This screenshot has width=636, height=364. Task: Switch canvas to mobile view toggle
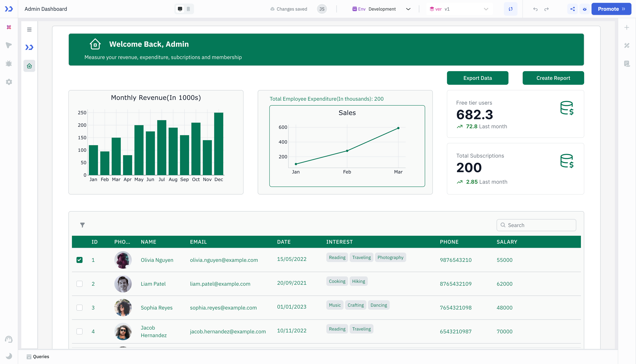(188, 9)
